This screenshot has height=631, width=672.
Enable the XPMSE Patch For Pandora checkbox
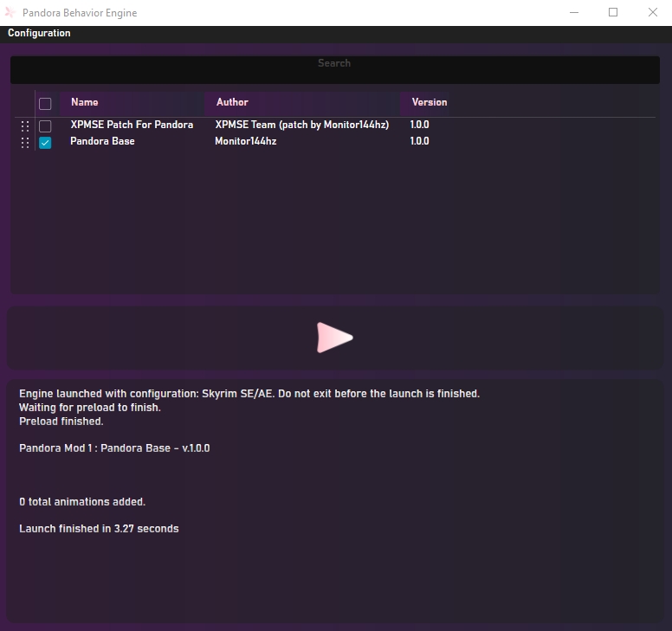point(45,126)
